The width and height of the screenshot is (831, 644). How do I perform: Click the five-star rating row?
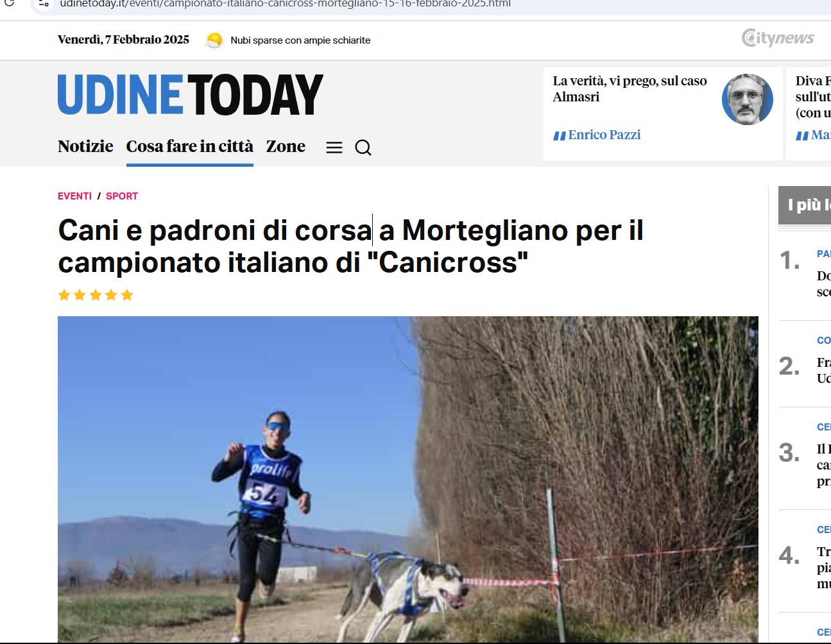click(96, 295)
